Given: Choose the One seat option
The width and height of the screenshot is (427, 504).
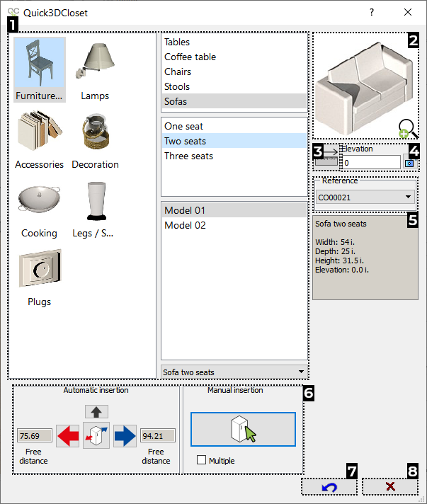Looking at the screenshot, I should tap(234, 126).
